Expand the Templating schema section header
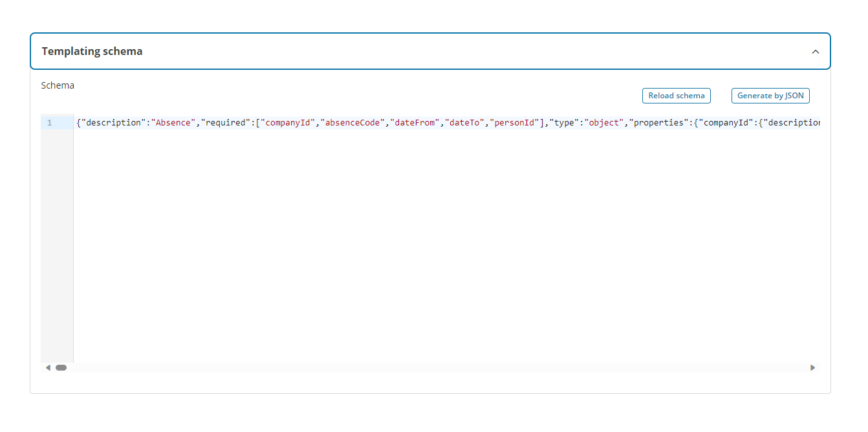The image size is (868, 432). pyautogui.click(x=92, y=50)
